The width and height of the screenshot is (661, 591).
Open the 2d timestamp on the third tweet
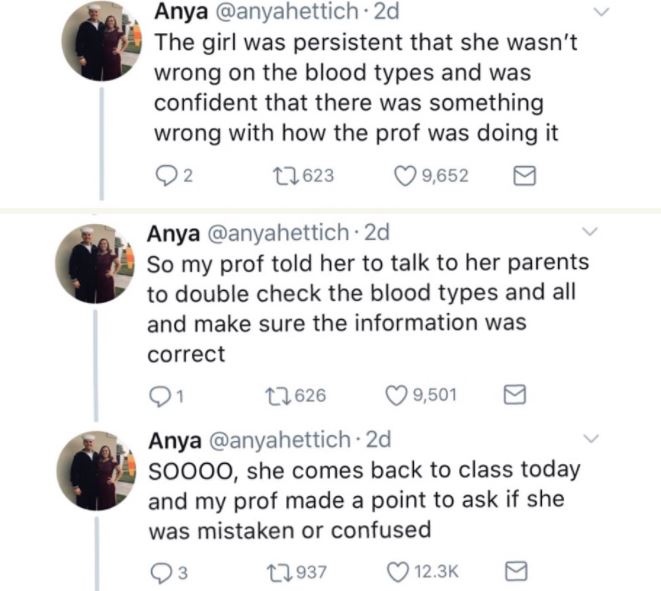[x=379, y=439]
